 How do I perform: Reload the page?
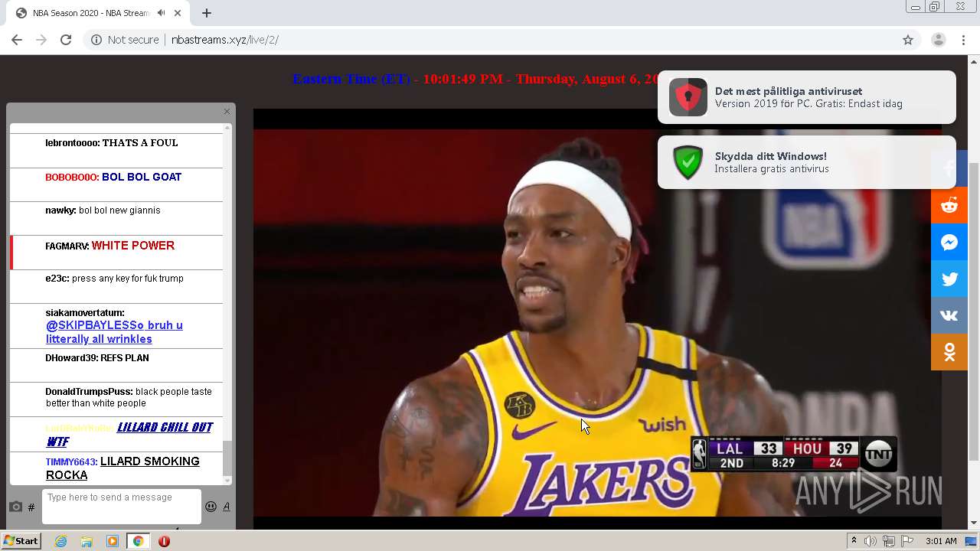click(66, 40)
